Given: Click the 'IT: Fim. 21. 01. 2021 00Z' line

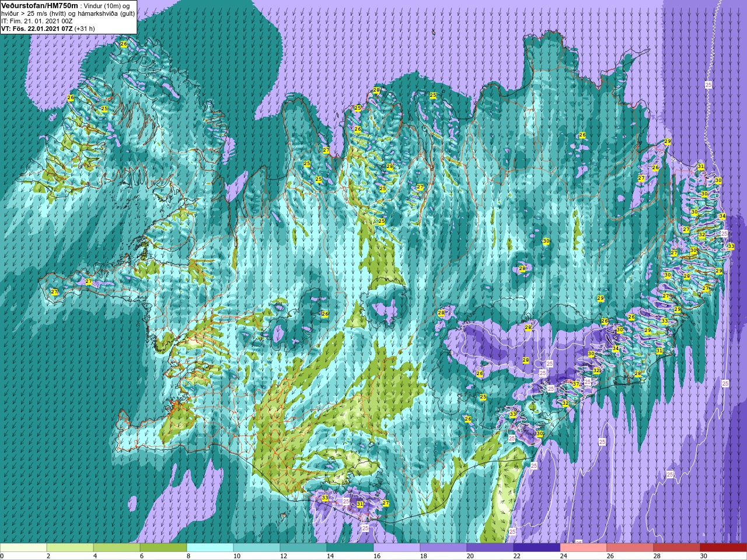Looking at the screenshot, I should click(37, 21).
